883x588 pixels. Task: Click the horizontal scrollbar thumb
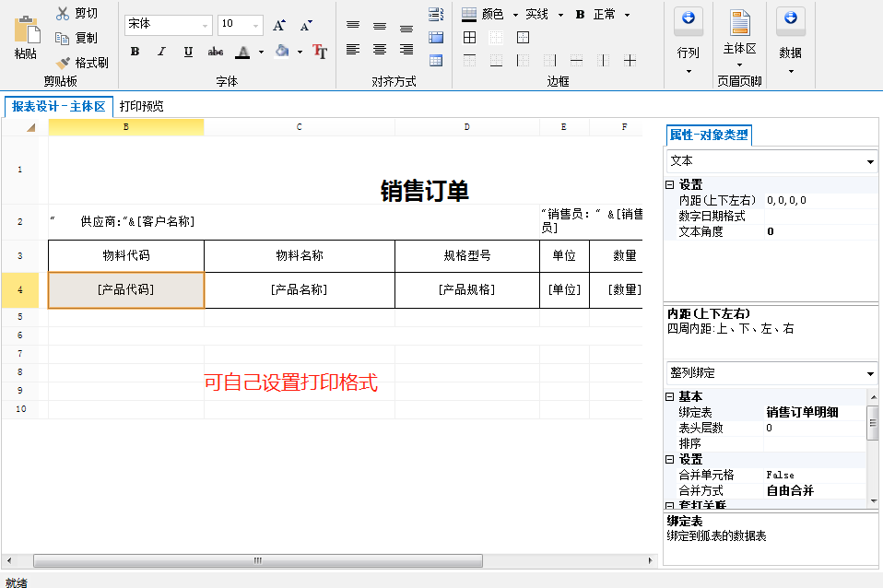pos(258,561)
